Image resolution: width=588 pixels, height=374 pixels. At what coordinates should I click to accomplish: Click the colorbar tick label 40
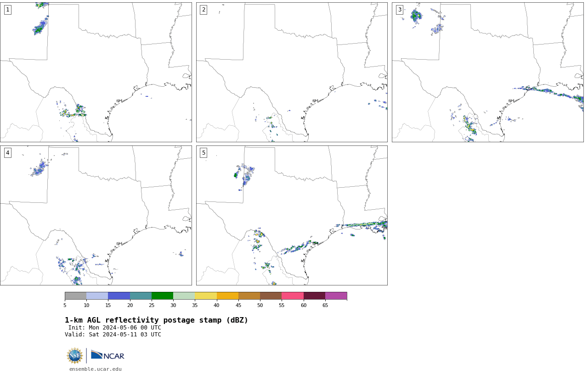click(x=216, y=305)
